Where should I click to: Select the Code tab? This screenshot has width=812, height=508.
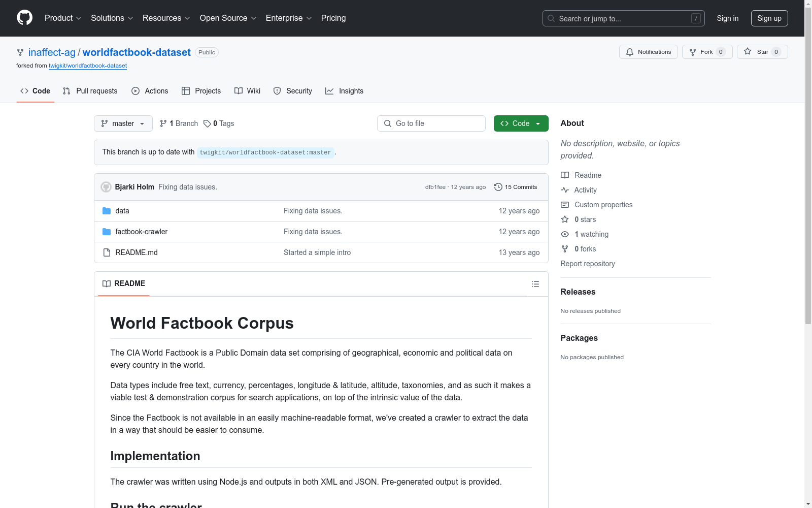point(36,91)
